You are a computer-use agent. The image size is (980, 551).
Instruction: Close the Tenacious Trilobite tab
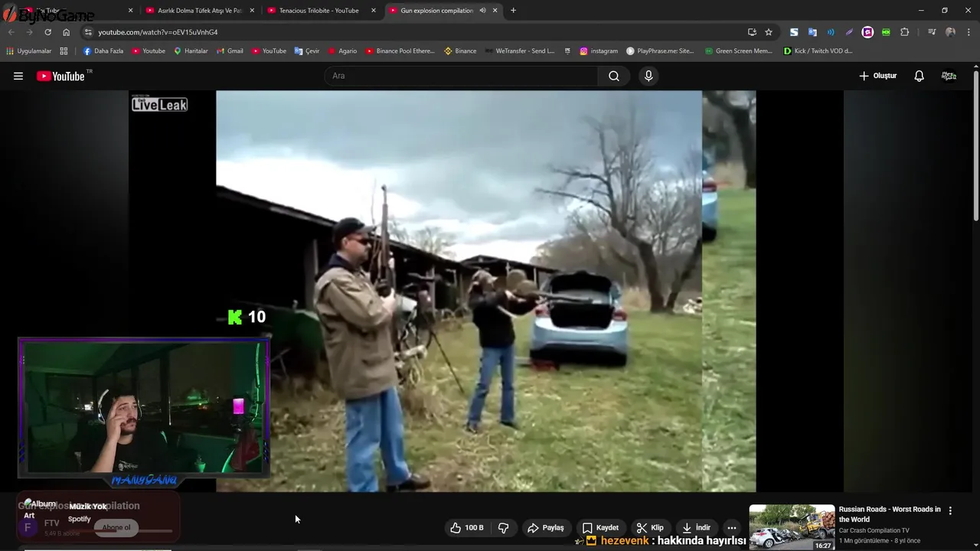point(374,11)
